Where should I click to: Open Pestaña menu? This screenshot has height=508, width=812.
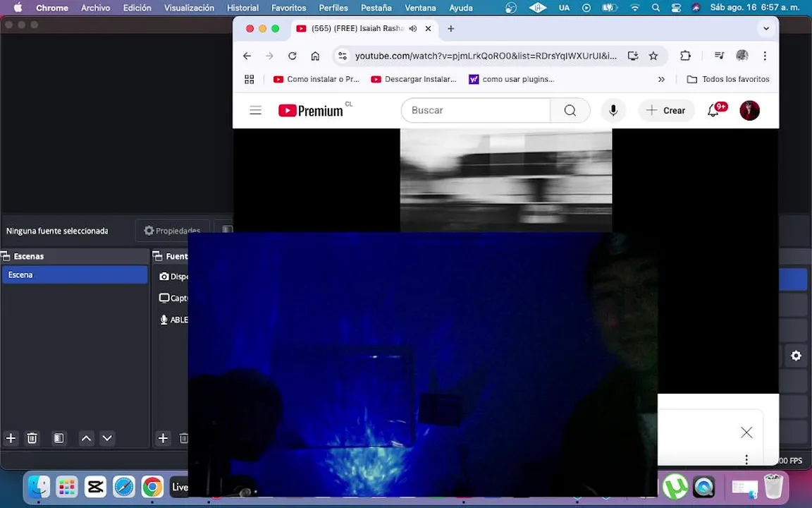click(x=376, y=8)
